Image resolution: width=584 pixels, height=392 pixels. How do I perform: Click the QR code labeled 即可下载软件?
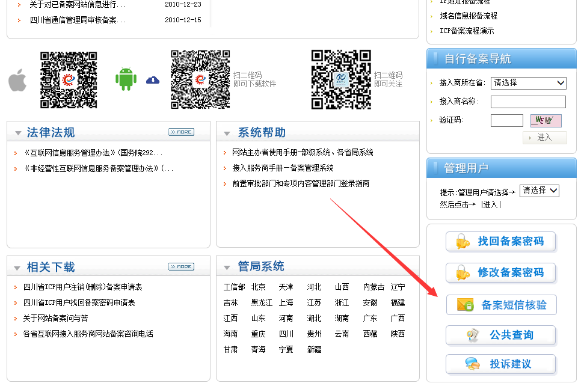pyautogui.click(x=200, y=79)
